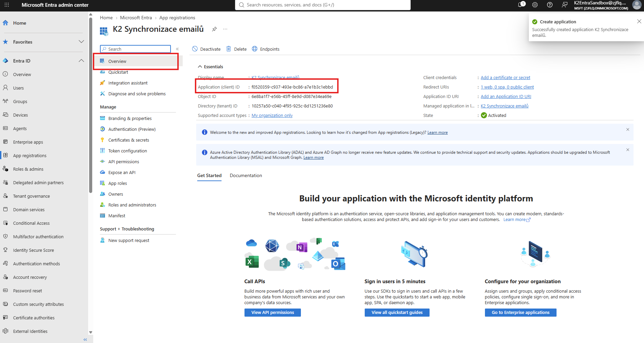Open the more options ellipsis beside title
Screen dimensions: 644x343
pyautogui.click(x=225, y=29)
